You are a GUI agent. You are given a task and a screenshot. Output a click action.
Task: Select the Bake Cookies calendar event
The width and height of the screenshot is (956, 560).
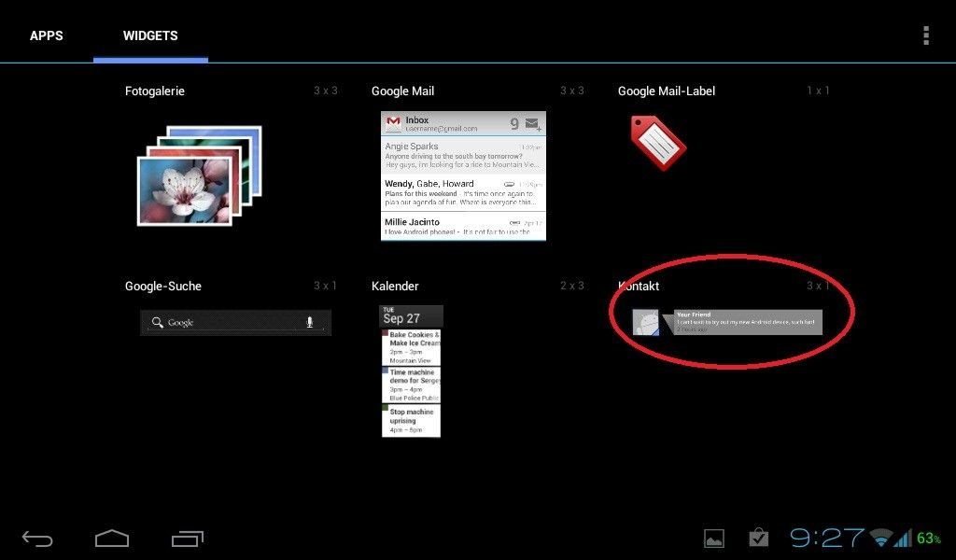pyautogui.click(x=411, y=346)
